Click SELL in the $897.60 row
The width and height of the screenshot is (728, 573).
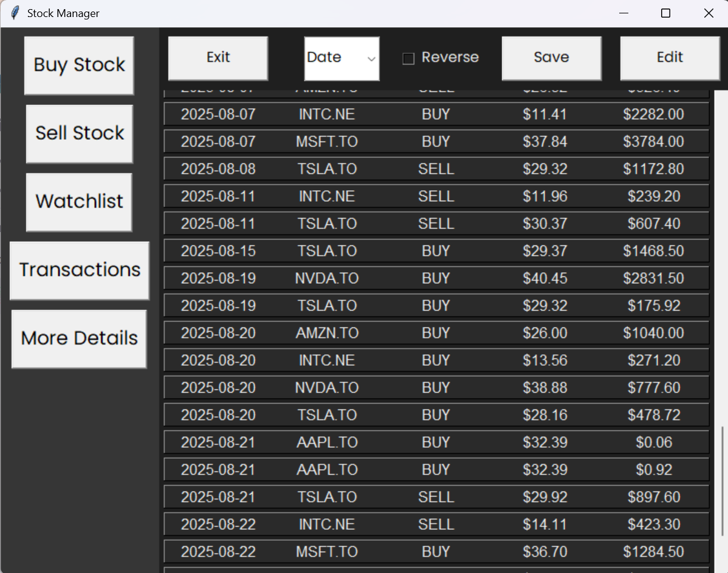point(436,497)
